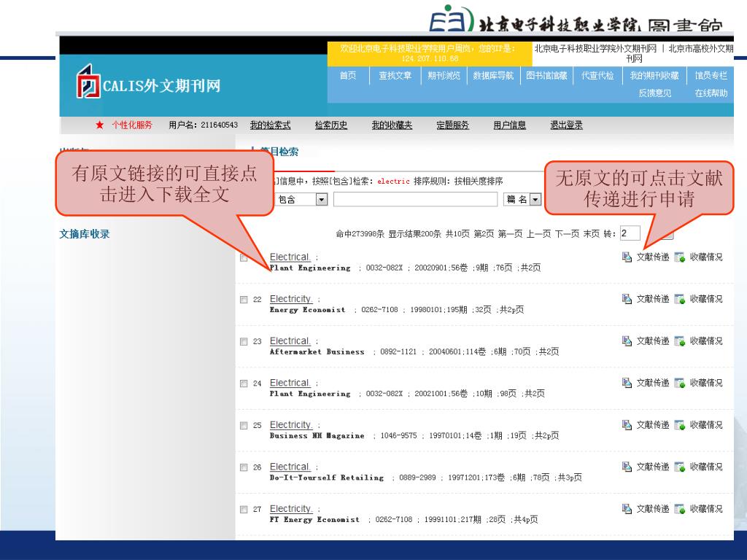
Task: Click 文献传递 icon for result 22
Action: pos(627,299)
